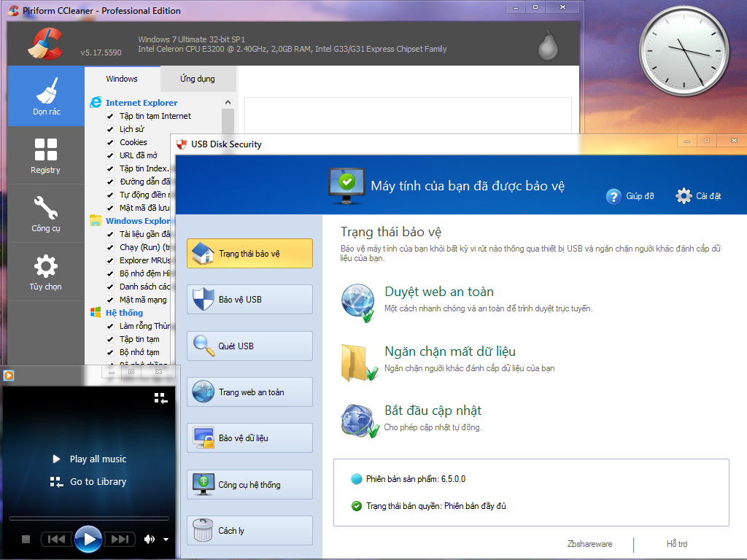Click the Windows Media Player title icon
Screen dimensions: 747x560
pyautogui.click(x=9, y=376)
